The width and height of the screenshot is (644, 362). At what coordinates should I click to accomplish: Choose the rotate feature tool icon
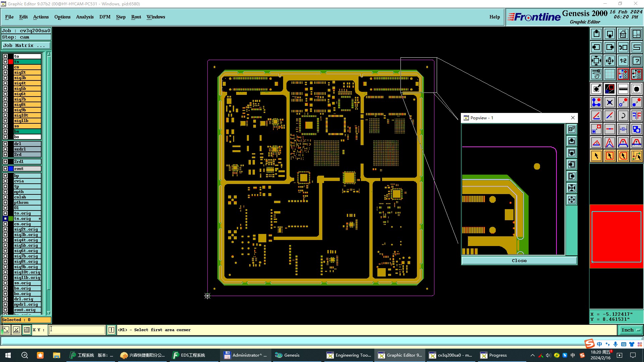click(623, 116)
